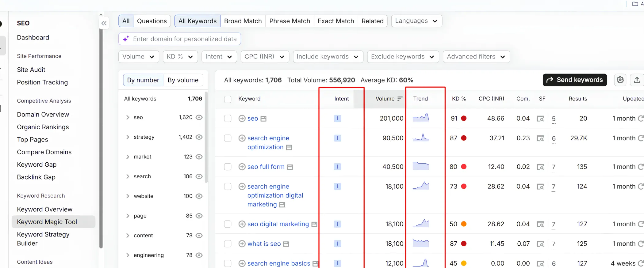Screen dimensions: 644x268
Task: Click red KD indicator for 'seo'
Action: (464, 119)
